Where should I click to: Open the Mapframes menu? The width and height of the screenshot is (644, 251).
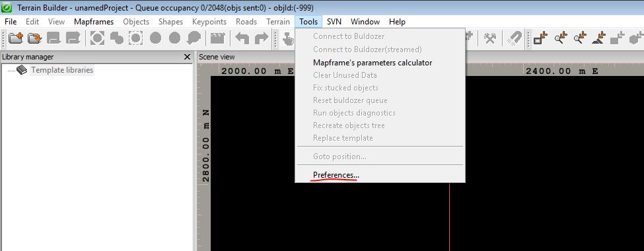[x=94, y=22]
